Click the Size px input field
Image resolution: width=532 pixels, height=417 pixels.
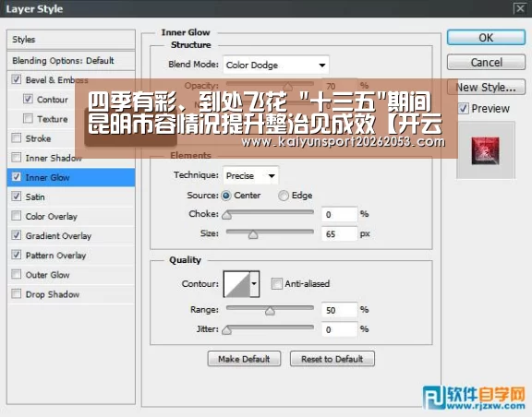coord(339,234)
